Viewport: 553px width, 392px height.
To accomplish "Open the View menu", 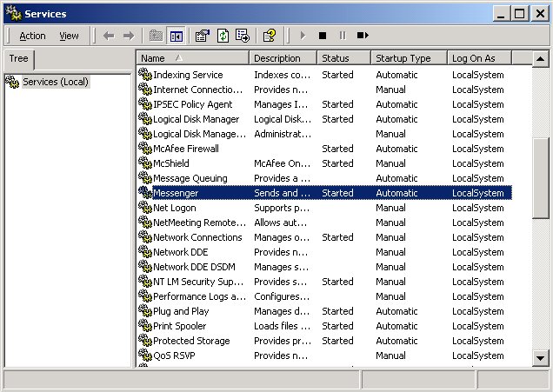I will pyautogui.click(x=69, y=36).
